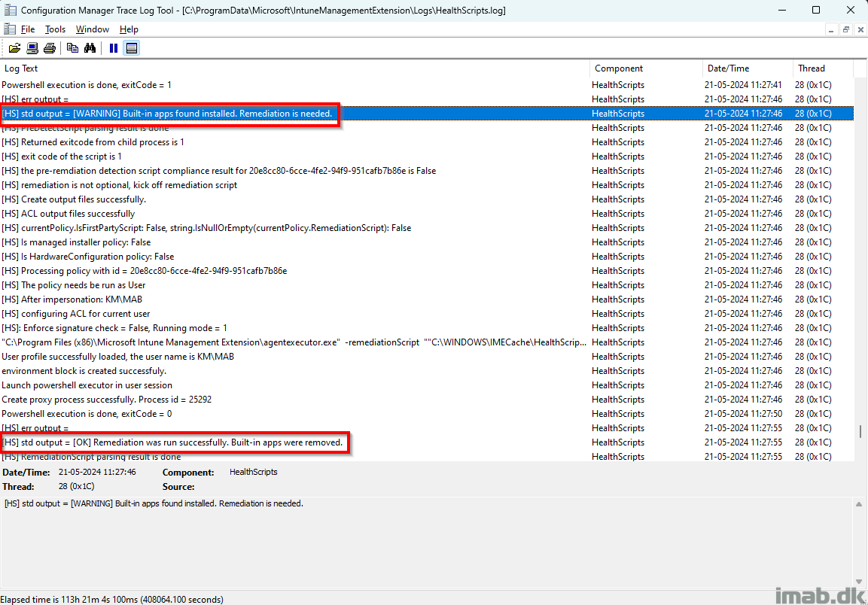This screenshot has width=868, height=605.
Task: Select row 'Powershell execution is done, exitCode = 1'
Action: [x=427, y=85]
